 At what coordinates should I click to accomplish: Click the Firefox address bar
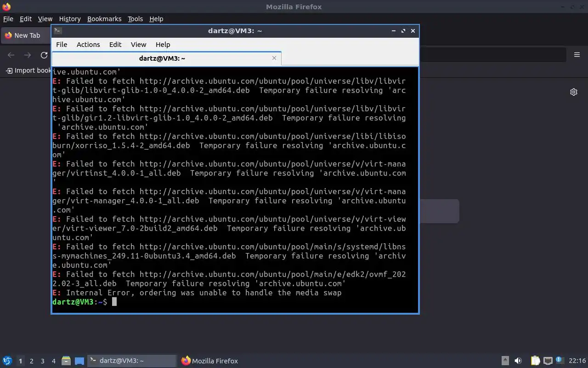click(x=492, y=55)
